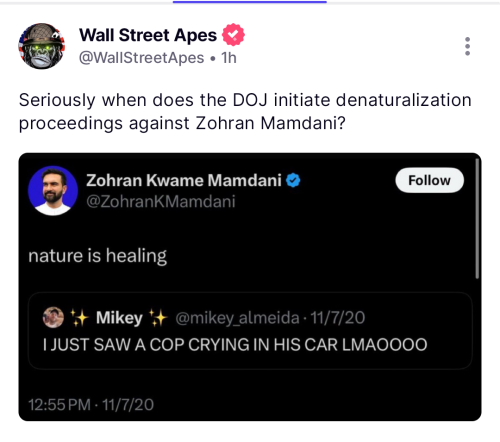This screenshot has height=442, width=500.
Task: Click the 12:55 PM tweet timestamp
Action: (x=91, y=405)
